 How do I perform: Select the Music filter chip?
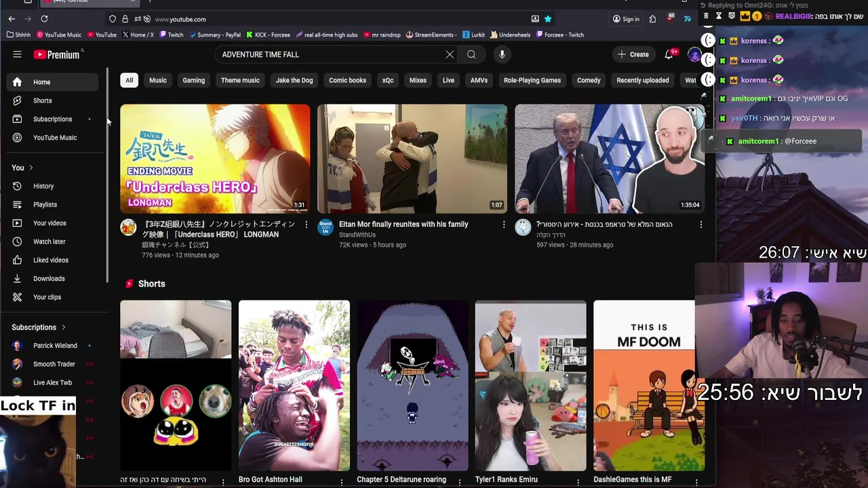pos(158,80)
